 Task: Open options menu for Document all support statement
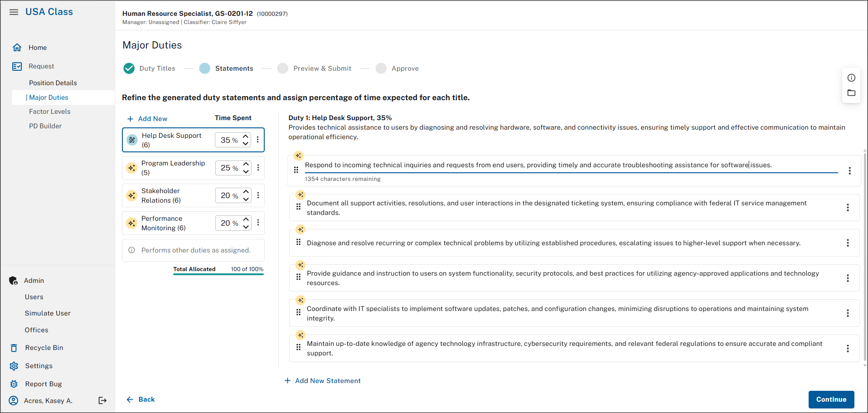point(848,208)
